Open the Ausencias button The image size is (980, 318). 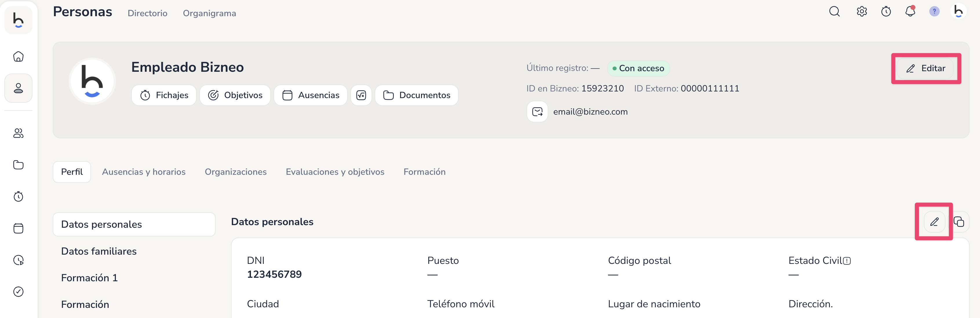pos(310,95)
